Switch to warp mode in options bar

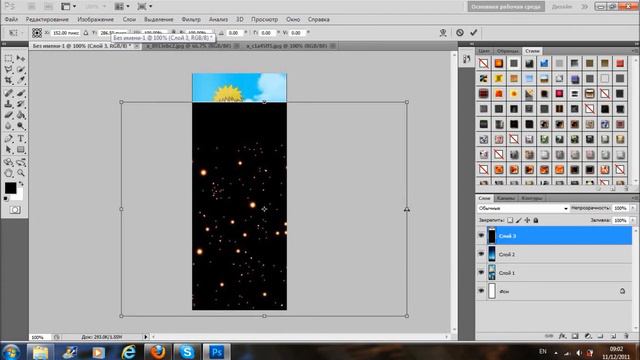(443, 33)
